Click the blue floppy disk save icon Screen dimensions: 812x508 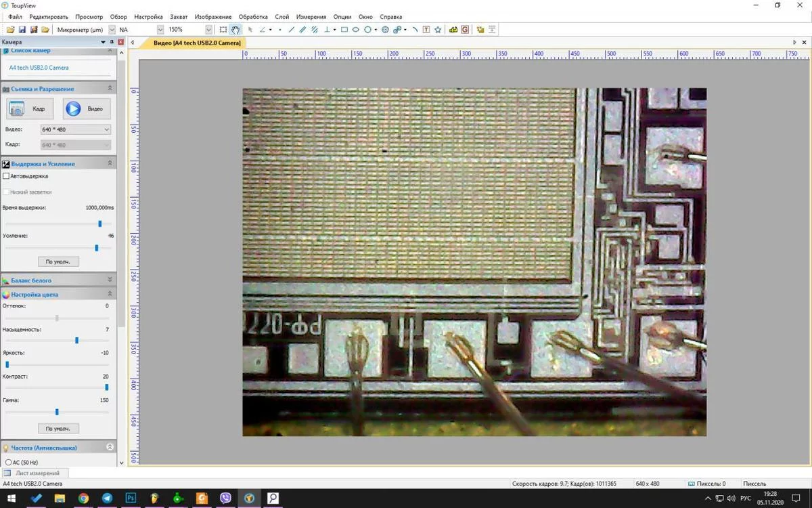22,30
